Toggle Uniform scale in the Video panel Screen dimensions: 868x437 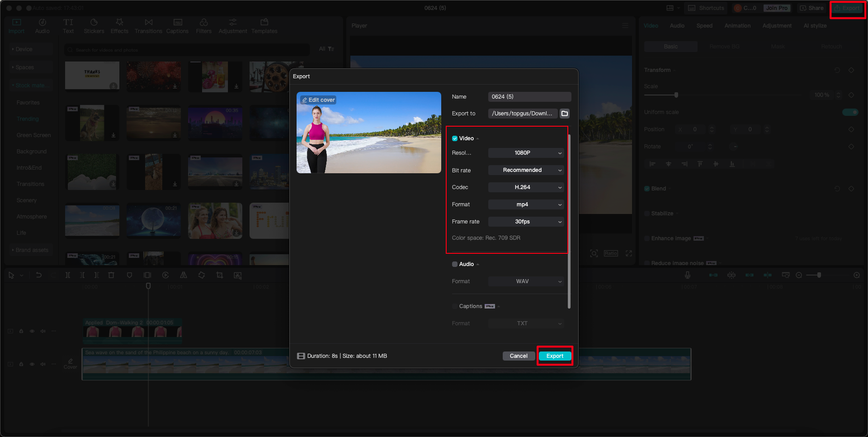point(850,112)
